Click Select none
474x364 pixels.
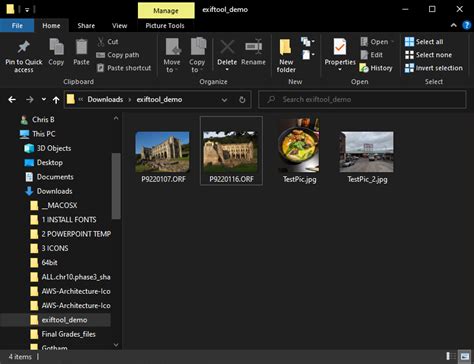click(x=428, y=55)
